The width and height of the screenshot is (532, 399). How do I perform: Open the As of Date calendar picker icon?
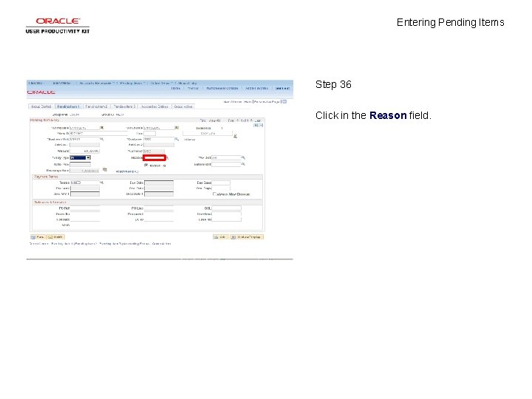pos(177,128)
